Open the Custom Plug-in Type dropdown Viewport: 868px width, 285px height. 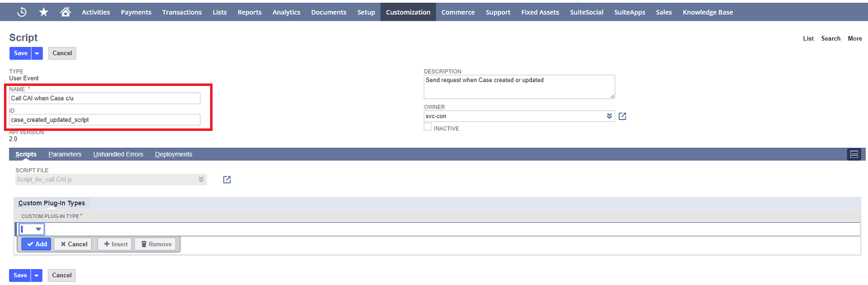(x=38, y=229)
